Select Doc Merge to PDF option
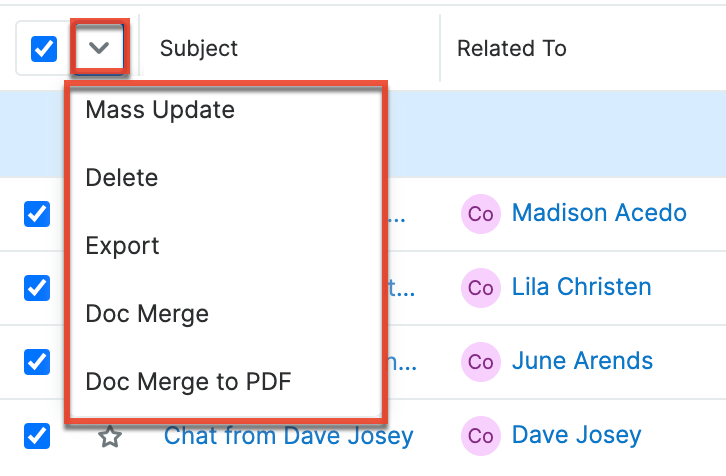The image size is (726, 476). pyautogui.click(x=188, y=381)
